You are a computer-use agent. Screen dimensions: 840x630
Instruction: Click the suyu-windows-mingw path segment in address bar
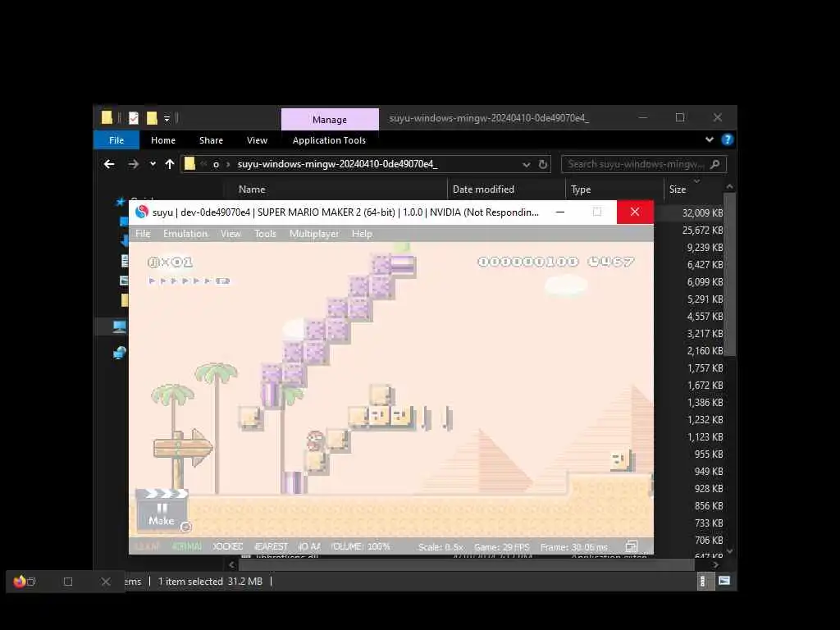tap(337, 164)
